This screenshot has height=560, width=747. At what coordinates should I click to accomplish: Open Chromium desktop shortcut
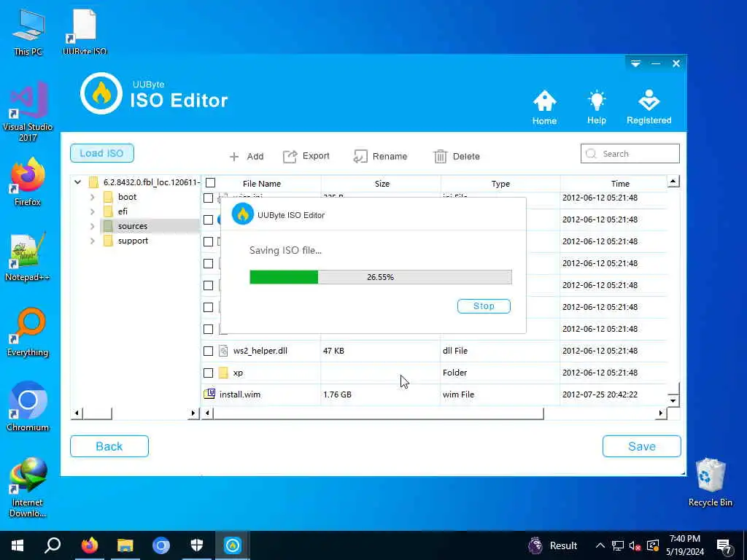pos(28,407)
